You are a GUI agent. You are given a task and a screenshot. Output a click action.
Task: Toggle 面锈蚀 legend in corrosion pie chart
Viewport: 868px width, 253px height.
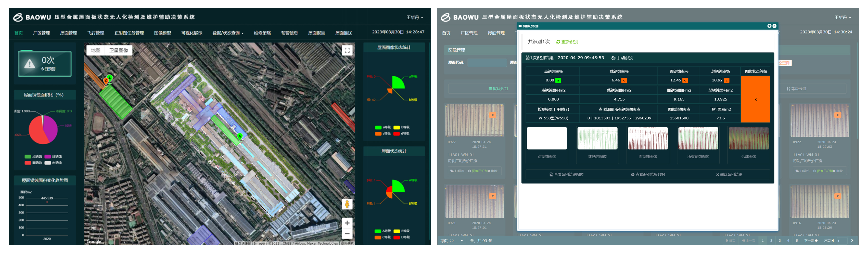33,163
